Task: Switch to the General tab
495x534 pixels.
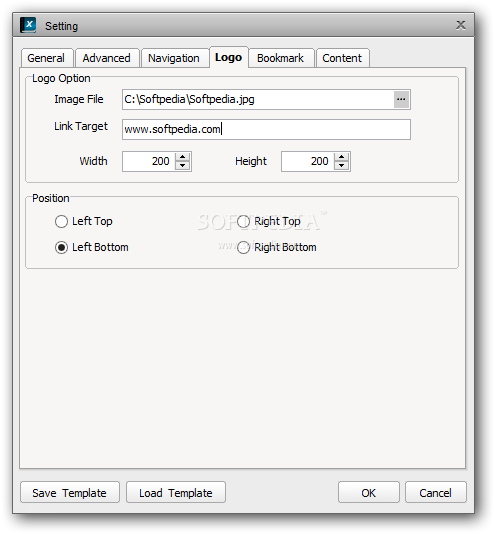Action: tap(47, 58)
